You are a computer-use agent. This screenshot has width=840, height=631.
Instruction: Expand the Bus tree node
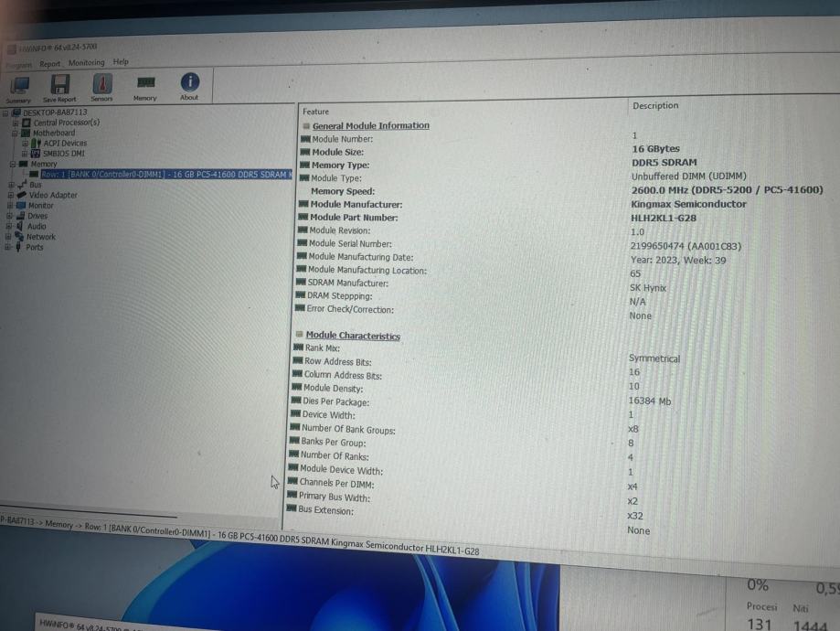(x=11, y=185)
